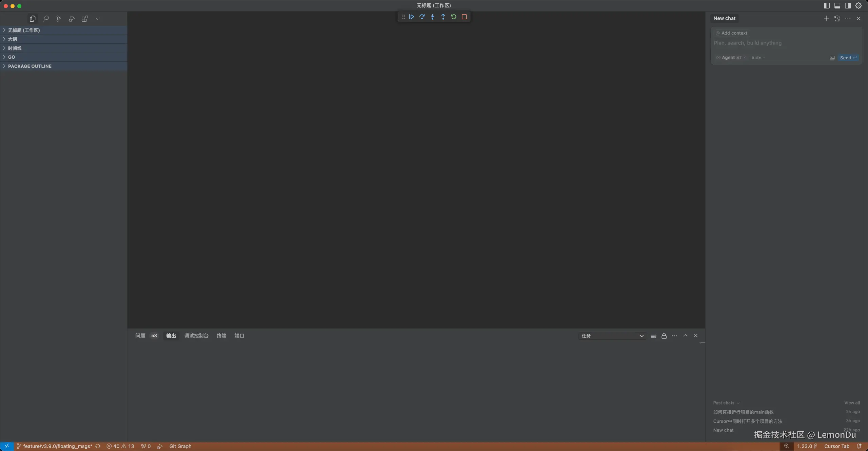Screen dimensions: 868x451
Task: Click the Step Into debug arrow
Action: pos(432,17)
